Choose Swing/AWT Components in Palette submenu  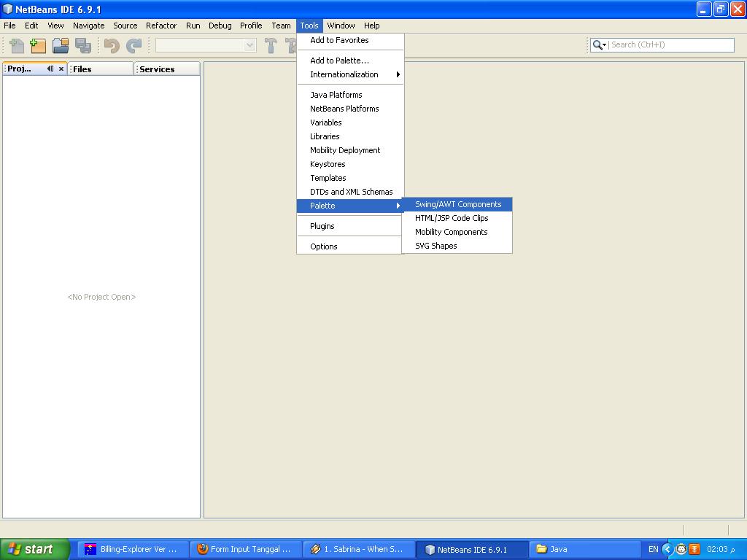pyautogui.click(x=457, y=204)
